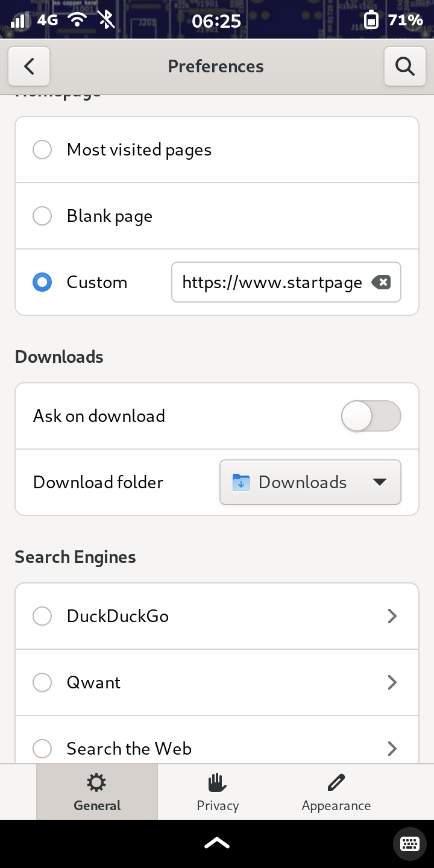Switch to the Appearance tab
Image resolution: width=434 pixels, height=868 pixels.
coord(336,792)
